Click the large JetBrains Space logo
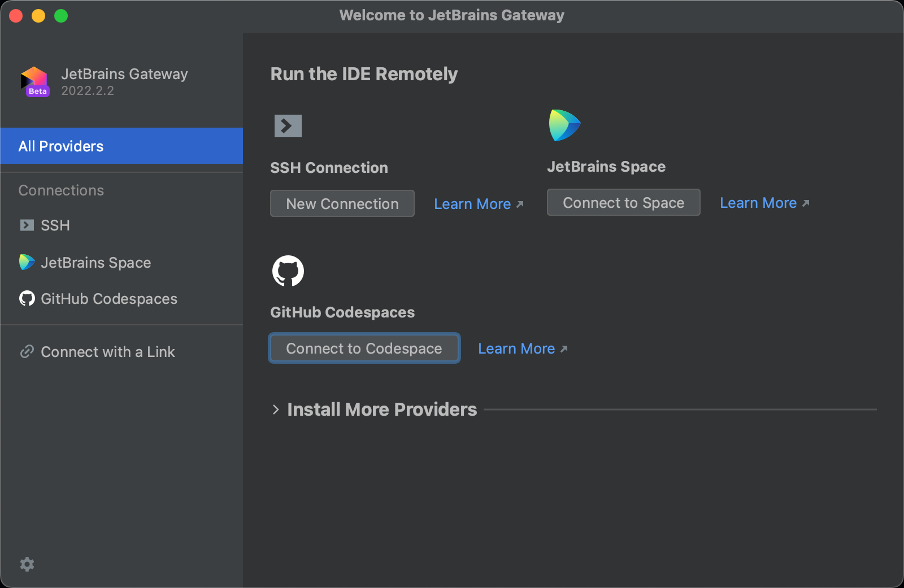Screen dimensions: 904x588 [564, 125]
